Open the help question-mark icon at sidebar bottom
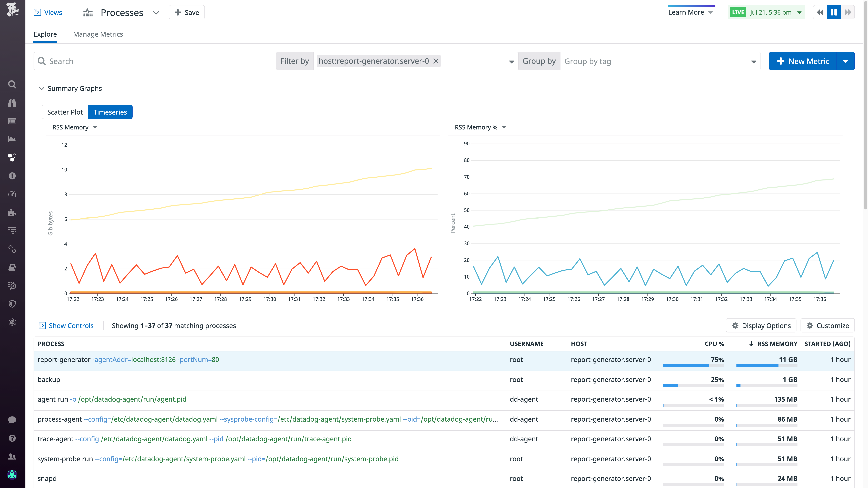The image size is (868, 488). [x=12, y=438]
